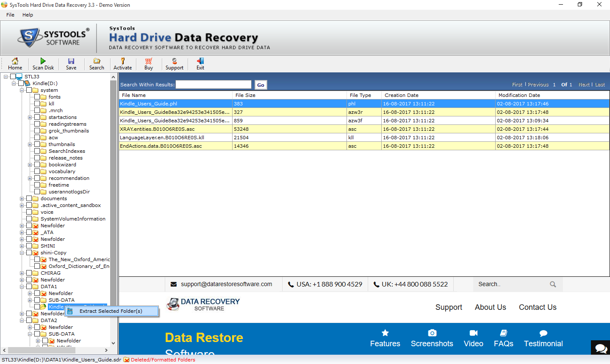This screenshot has height=364, width=610.
Task: Collapse the DATA2 folder node
Action: click(x=22, y=320)
